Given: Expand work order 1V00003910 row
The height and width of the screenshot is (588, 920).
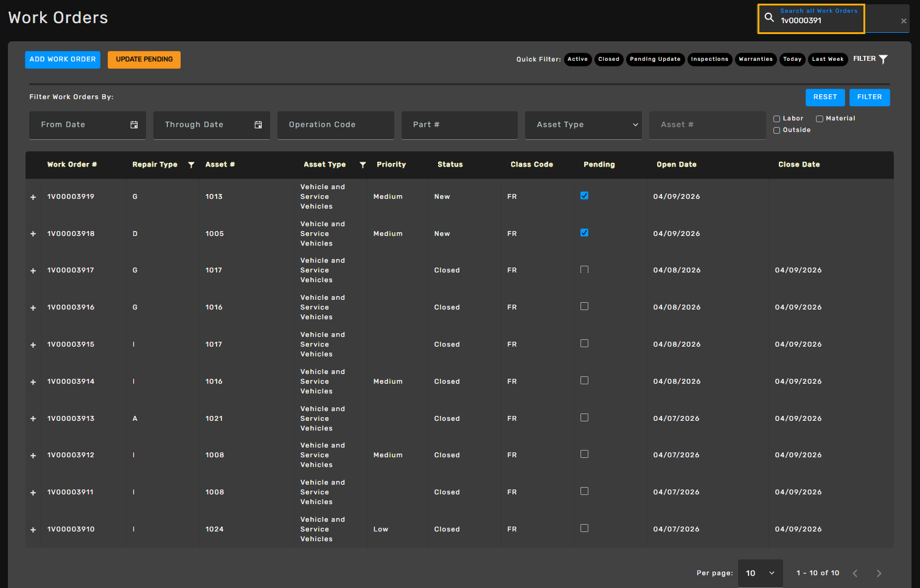Looking at the screenshot, I should coord(33,530).
